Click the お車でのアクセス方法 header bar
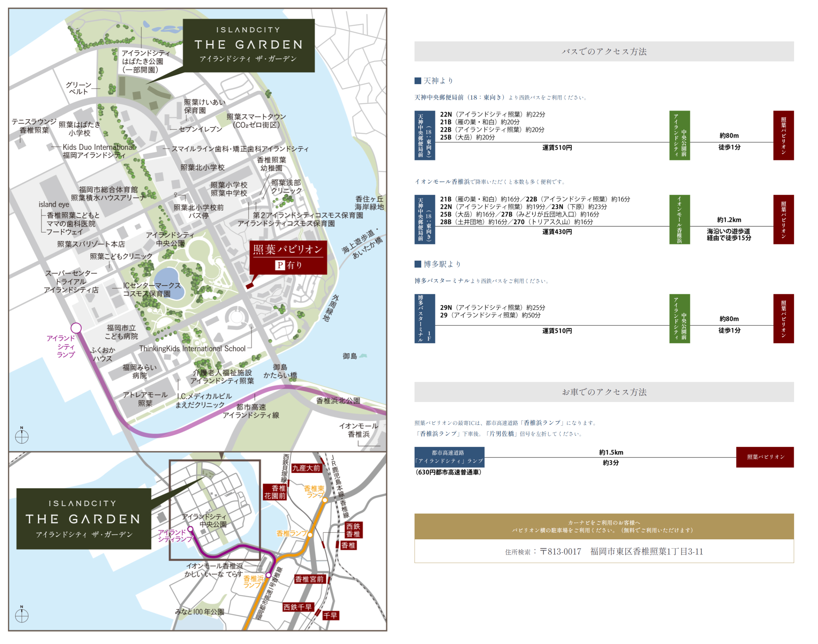Screen dimensions: 818x644 click(x=604, y=392)
